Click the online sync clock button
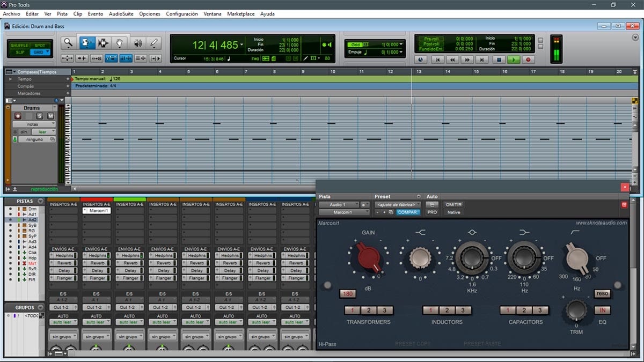The image size is (644, 362). pyautogui.click(x=420, y=60)
